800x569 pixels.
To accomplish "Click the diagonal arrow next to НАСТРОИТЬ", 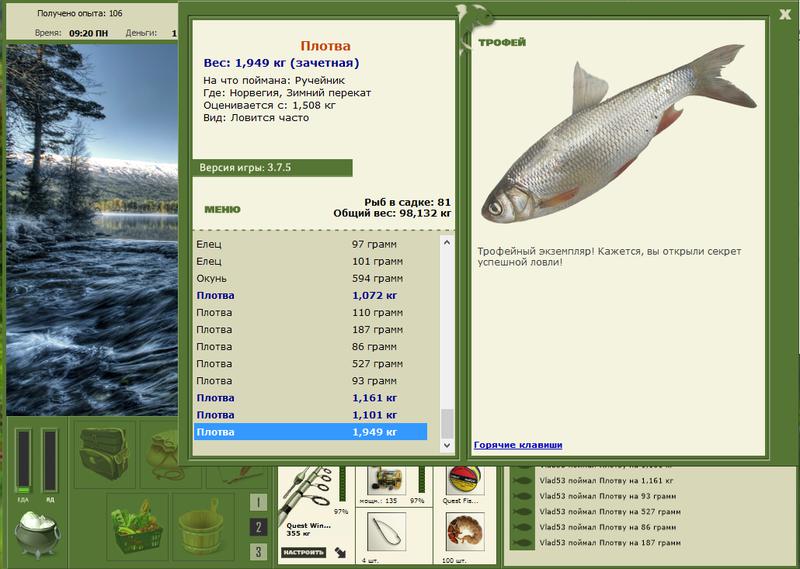I will (340, 552).
